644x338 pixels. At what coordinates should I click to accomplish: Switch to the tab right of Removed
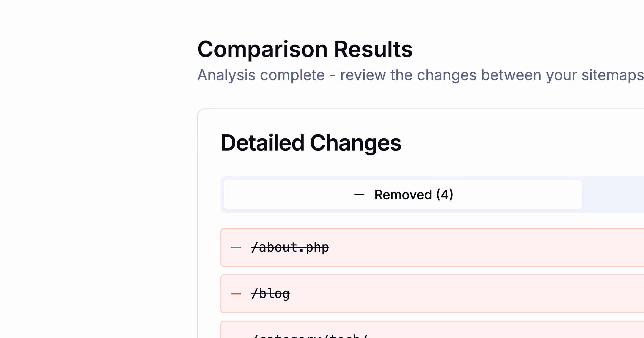pos(614,195)
